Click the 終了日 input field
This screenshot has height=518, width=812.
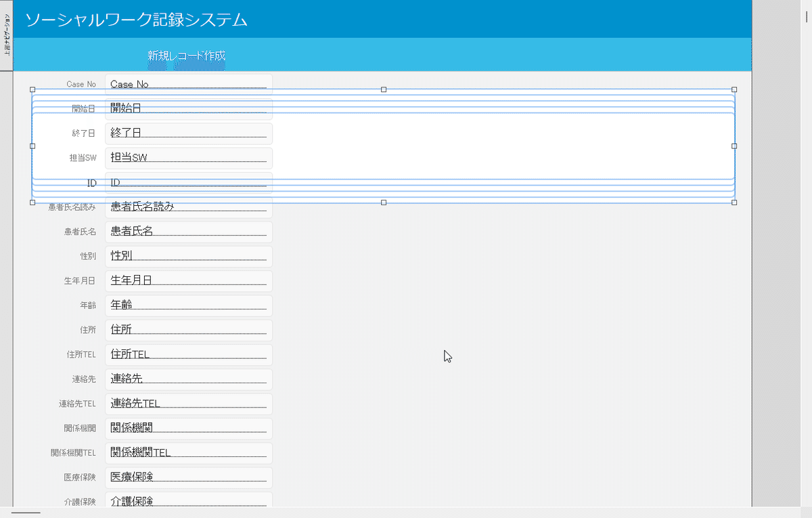click(189, 133)
